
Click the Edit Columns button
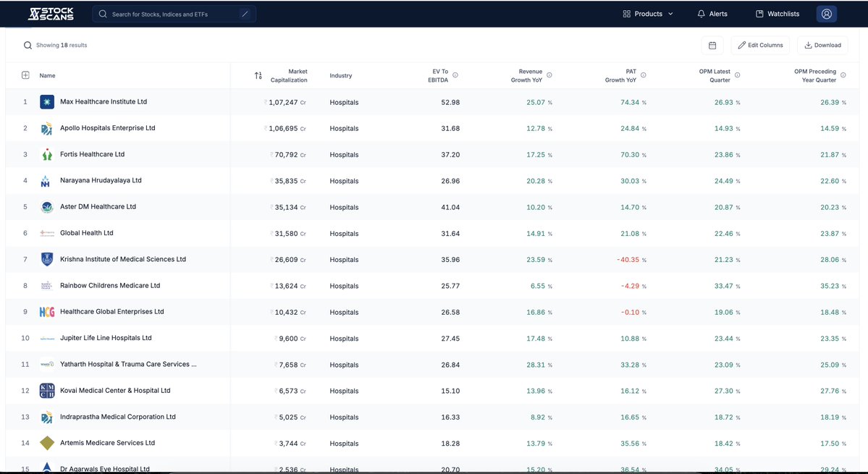pos(759,44)
